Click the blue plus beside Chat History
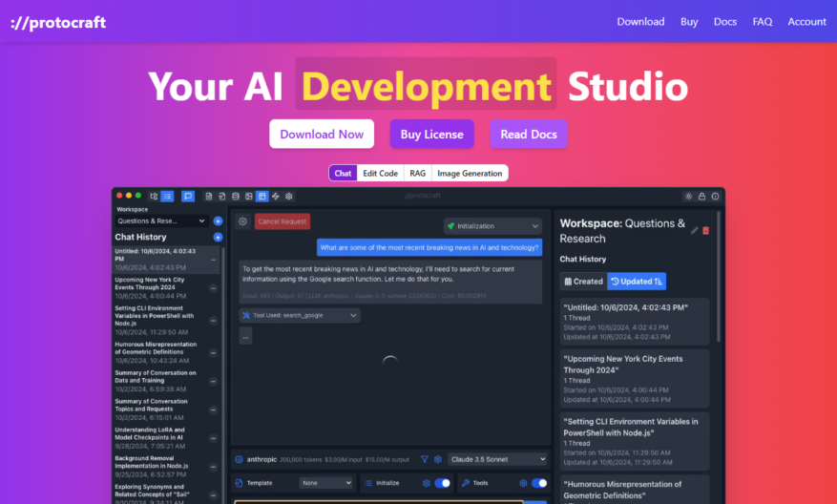Viewport: 837px width, 504px height. point(218,237)
